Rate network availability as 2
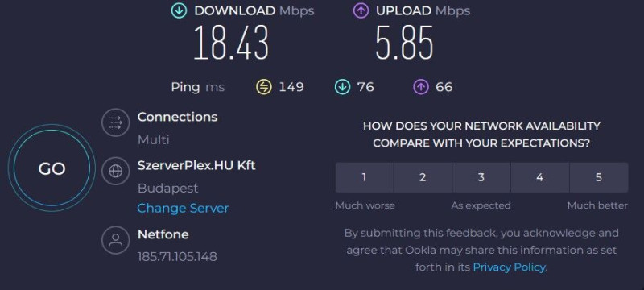Image resolution: width=644 pixels, height=290 pixels. (x=423, y=177)
